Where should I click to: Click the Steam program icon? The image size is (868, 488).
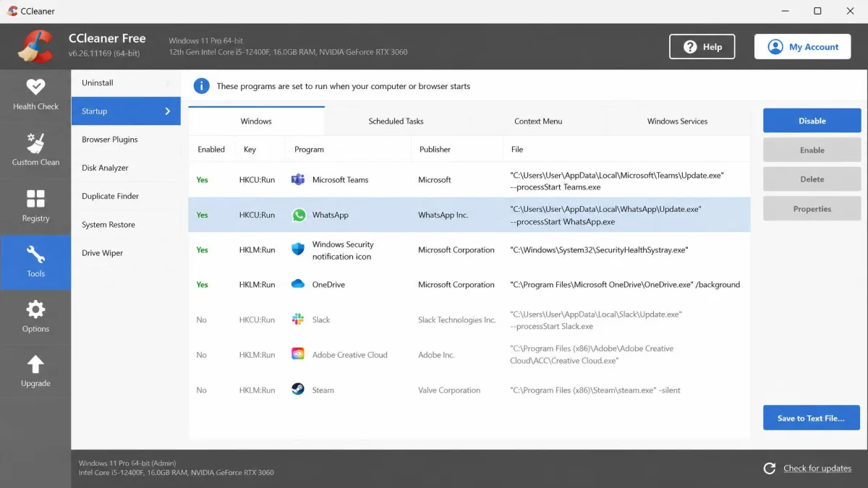pyautogui.click(x=298, y=390)
